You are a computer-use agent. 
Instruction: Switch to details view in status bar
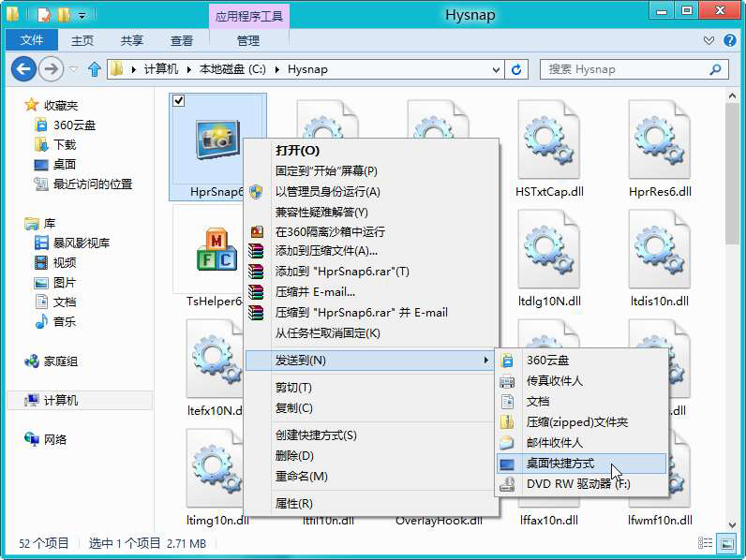point(705,543)
